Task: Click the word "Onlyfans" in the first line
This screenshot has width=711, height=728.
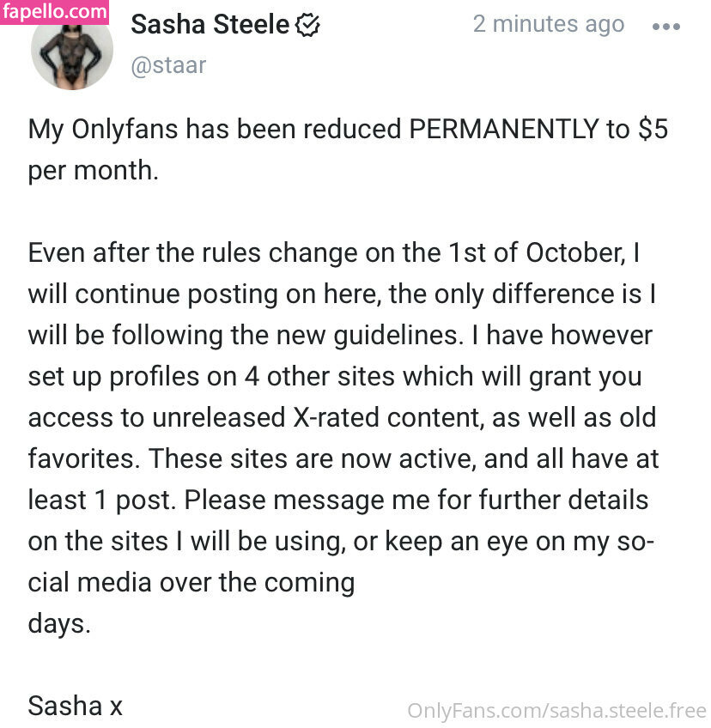Action: (x=124, y=129)
